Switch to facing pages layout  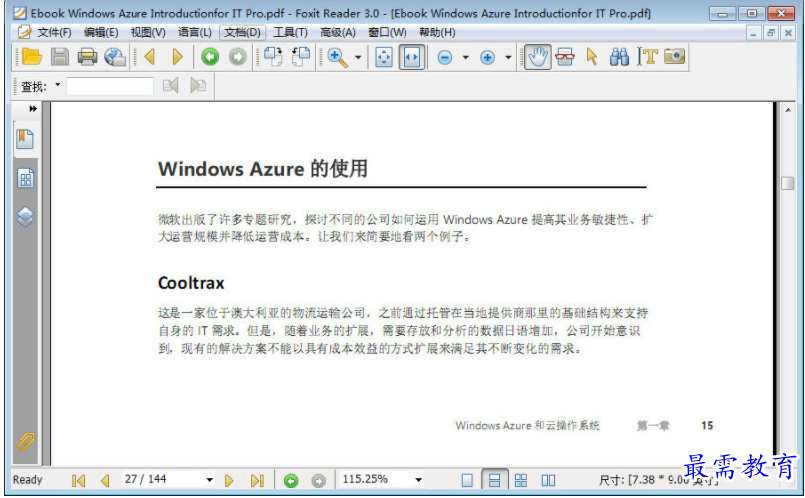548,481
